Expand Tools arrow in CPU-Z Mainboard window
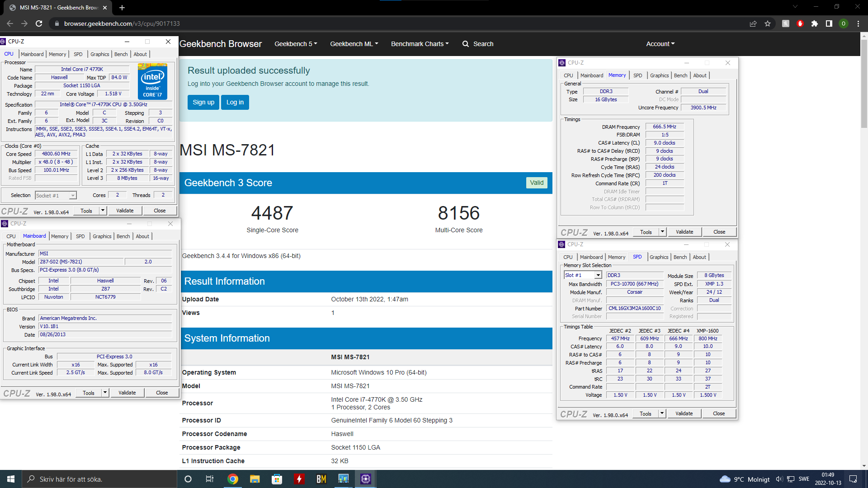Image resolution: width=868 pixels, height=488 pixels. tap(105, 393)
